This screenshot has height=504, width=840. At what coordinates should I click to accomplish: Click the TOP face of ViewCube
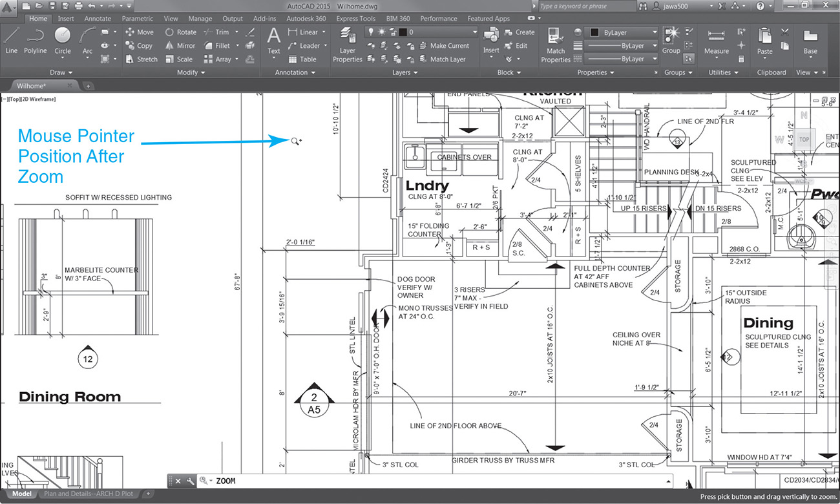point(804,139)
